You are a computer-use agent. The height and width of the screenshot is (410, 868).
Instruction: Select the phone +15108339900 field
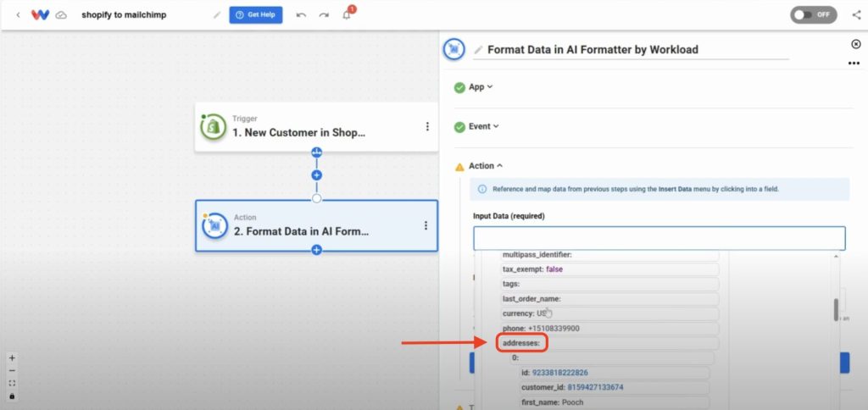coord(609,329)
